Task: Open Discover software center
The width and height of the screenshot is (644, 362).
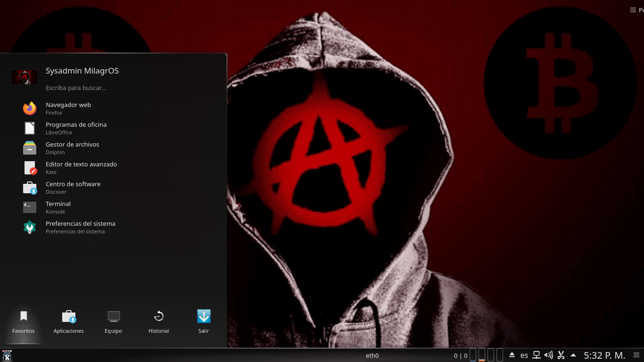Action: click(73, 188)
